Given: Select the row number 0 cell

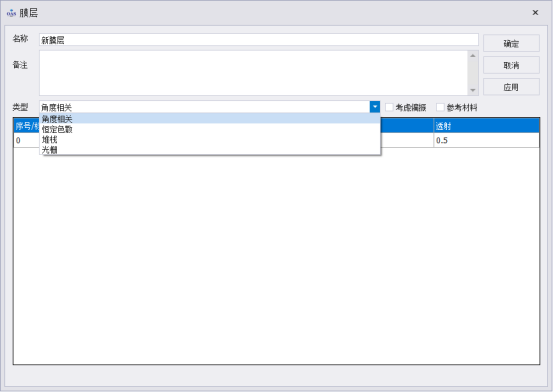Looking at the screenshot, I should (26, 140).
